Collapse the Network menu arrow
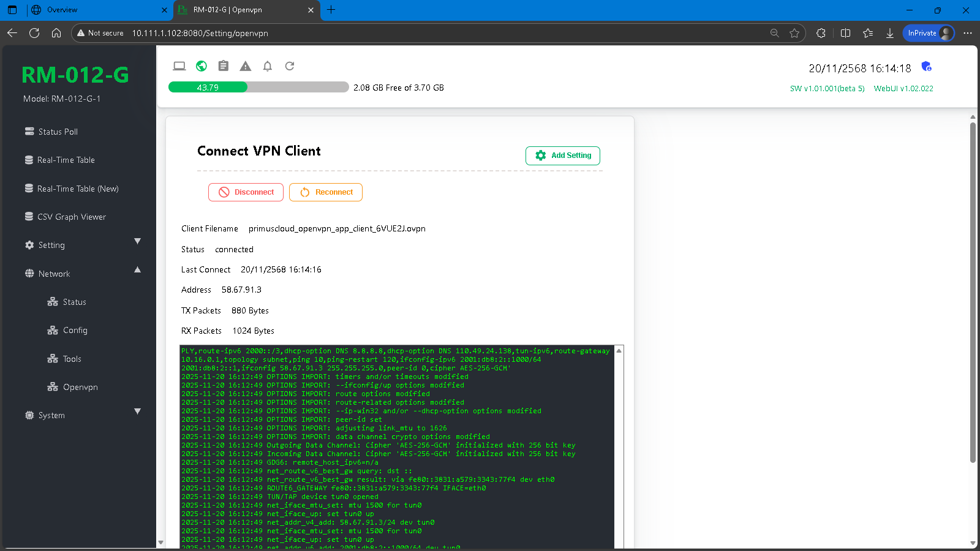 point(137,269)
